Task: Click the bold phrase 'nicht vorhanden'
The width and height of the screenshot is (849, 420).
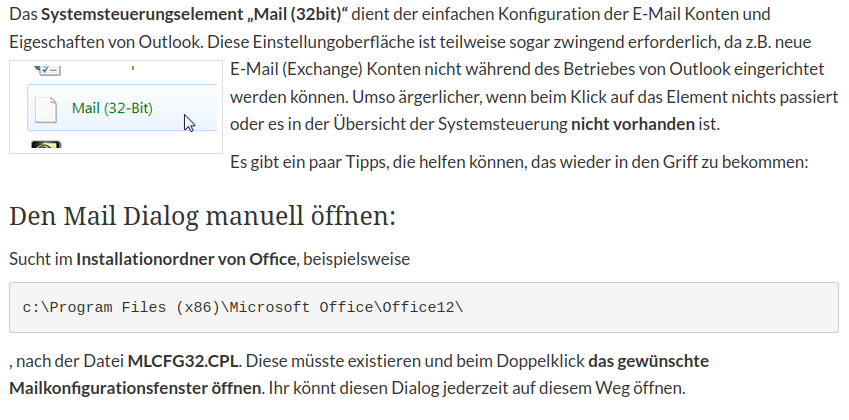Action: pyautogui.click(x=632, y=124)
